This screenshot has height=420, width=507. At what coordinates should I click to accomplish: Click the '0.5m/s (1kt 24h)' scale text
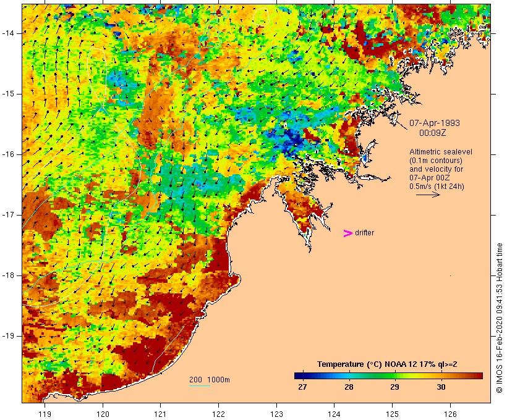pos(437,187)
